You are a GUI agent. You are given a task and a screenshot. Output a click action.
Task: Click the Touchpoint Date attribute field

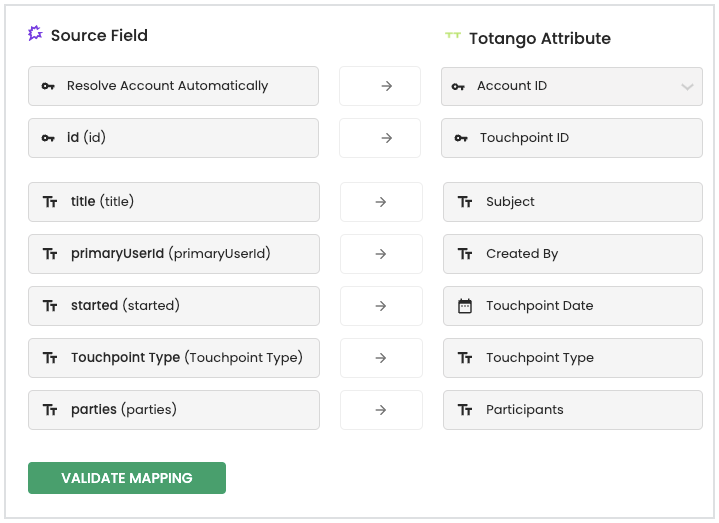pos(573,306)
